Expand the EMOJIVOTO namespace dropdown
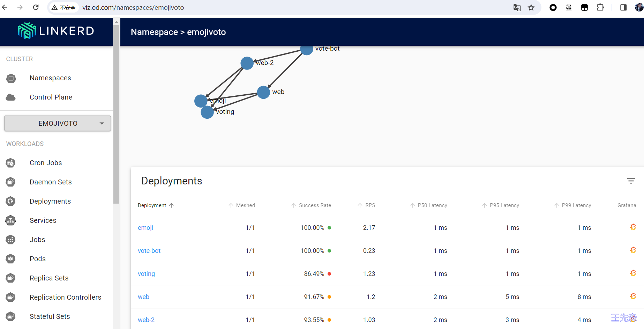 [58, 123]
